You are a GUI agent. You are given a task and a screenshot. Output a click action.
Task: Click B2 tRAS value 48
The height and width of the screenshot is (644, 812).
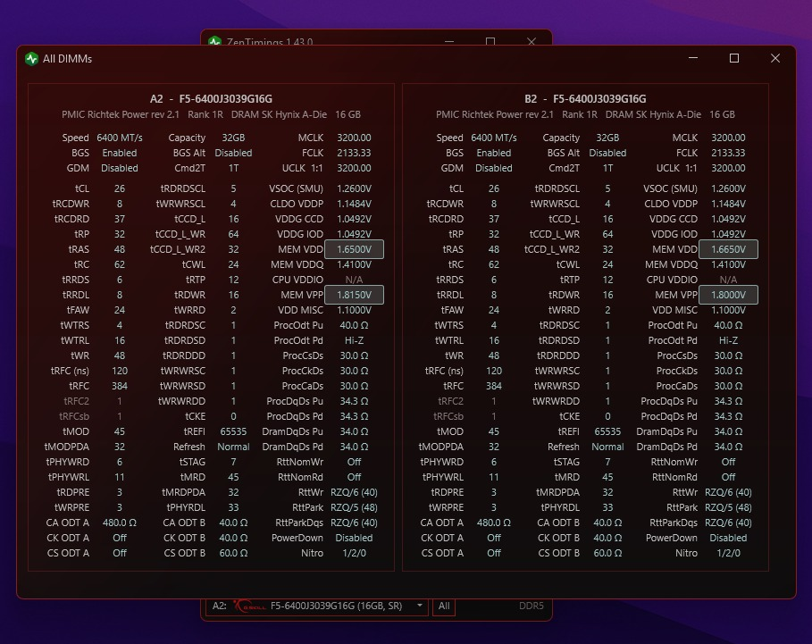pyautogui.click(x=493, y=249)
